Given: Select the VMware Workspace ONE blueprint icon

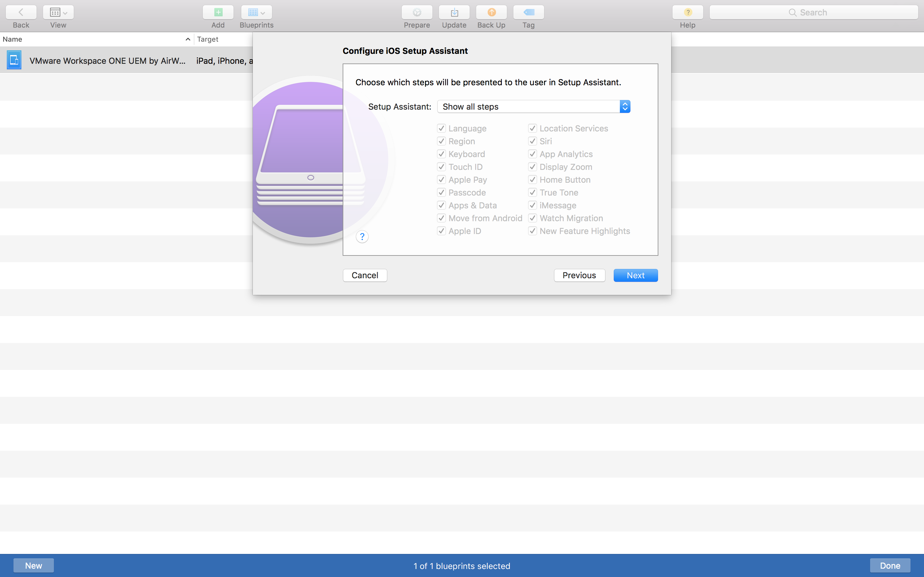Looking at the screenshot, I should click(x=14, y=60).
